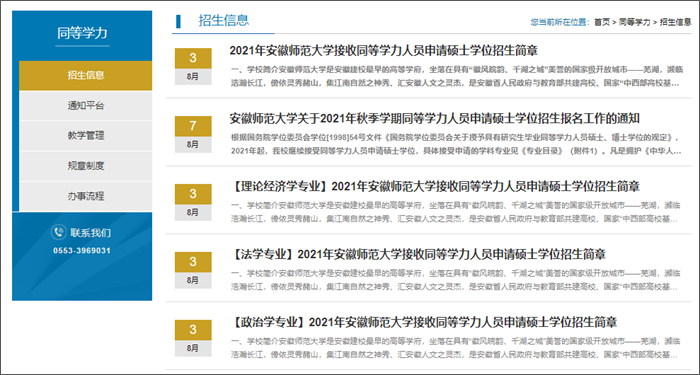Click the 7 8月 date badge
The image size is (700, 375).
click(193, 134)
